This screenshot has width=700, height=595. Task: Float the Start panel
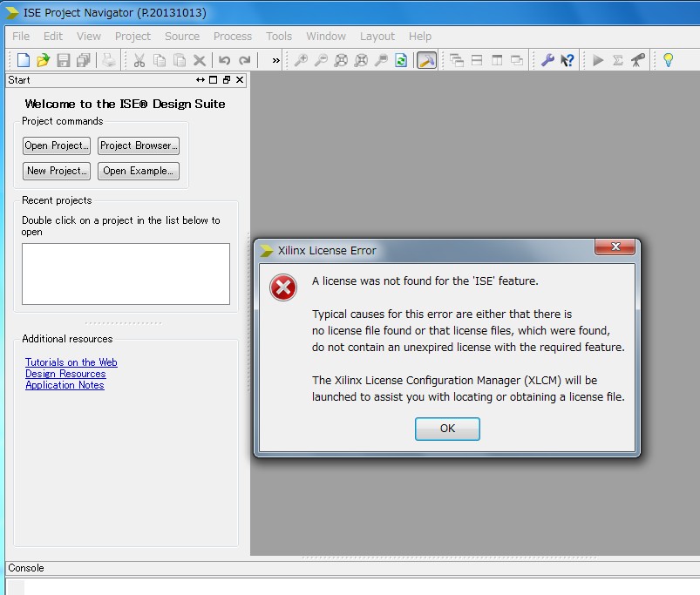227,80
